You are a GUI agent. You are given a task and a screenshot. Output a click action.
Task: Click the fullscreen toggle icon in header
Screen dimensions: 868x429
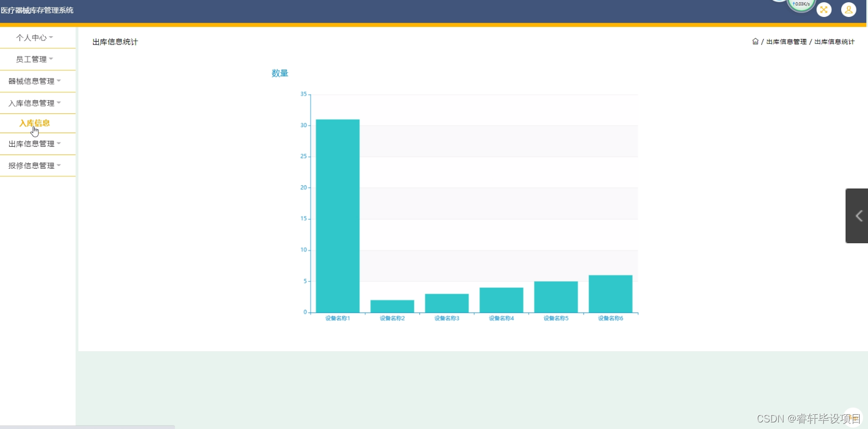coord(824,9)
